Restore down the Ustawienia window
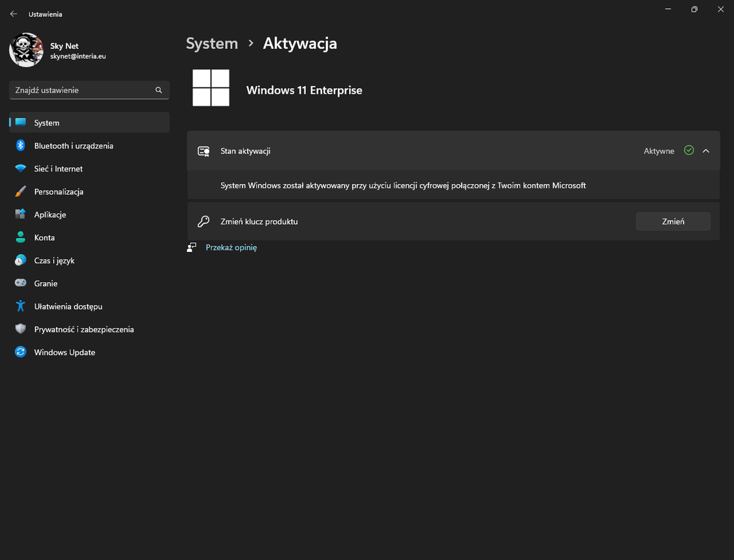Image resolution: width=734 pixels, height=560 pixels. pos(694,9)
